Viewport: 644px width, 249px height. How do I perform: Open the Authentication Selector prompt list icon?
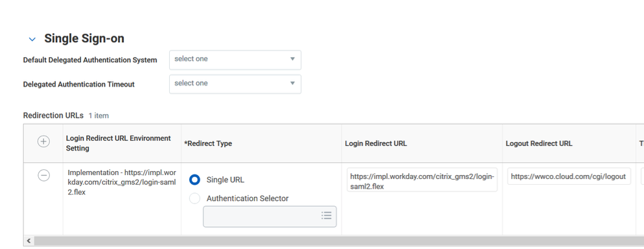(x=327, y=216)
